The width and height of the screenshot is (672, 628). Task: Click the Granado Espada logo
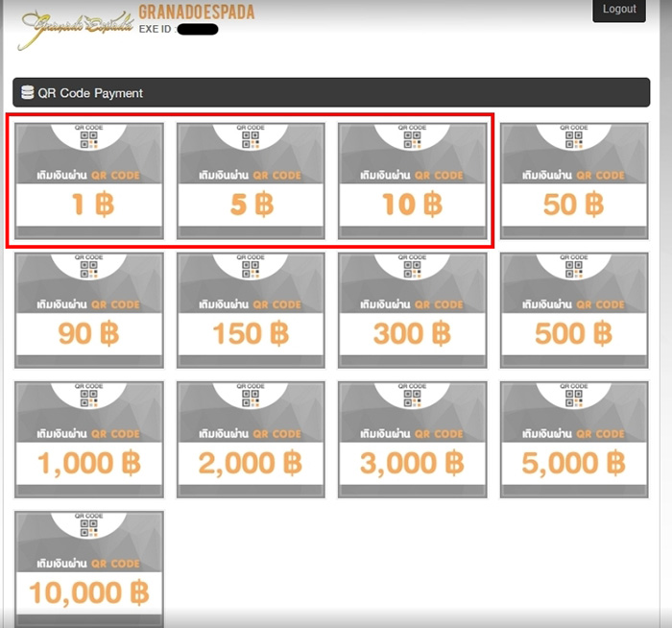pos(76,29)
